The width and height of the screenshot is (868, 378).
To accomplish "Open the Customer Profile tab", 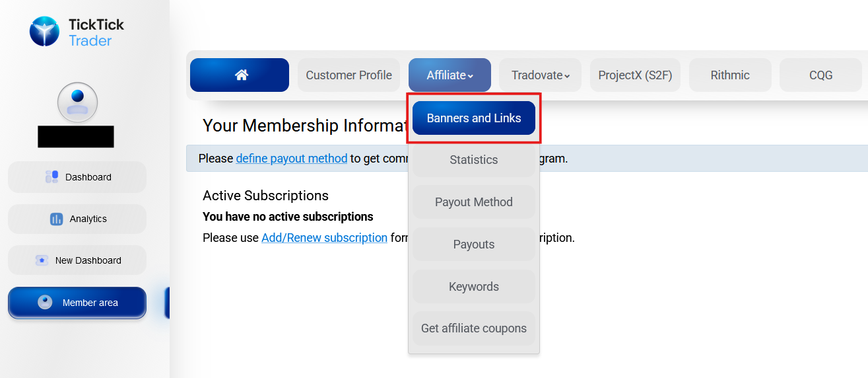I will 349,75.
